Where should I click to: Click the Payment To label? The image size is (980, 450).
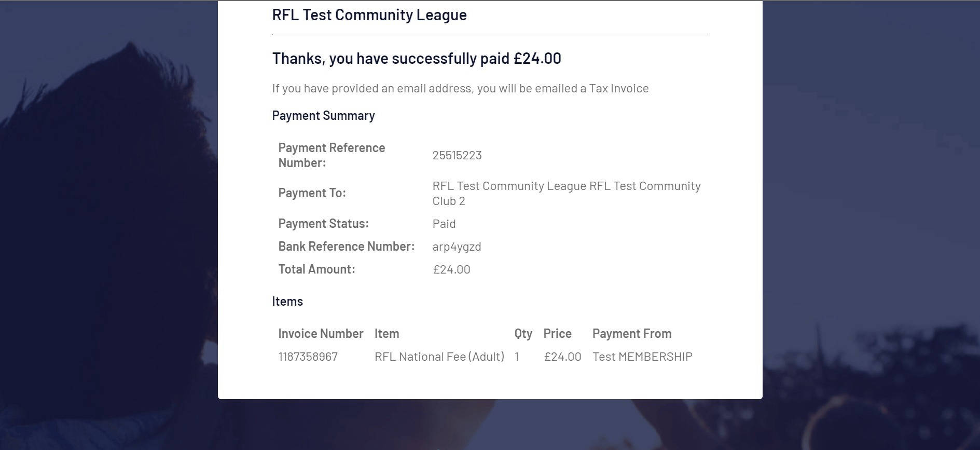tap(312, 193)
